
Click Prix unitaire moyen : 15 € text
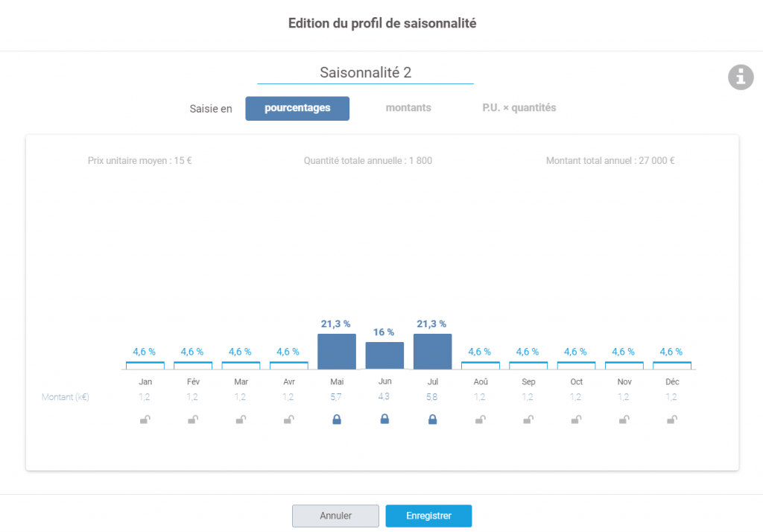(x=139, y=161)
